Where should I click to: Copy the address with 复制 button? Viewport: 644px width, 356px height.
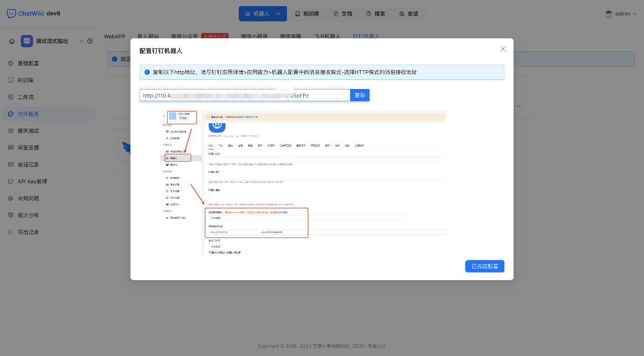coord(360,95)
